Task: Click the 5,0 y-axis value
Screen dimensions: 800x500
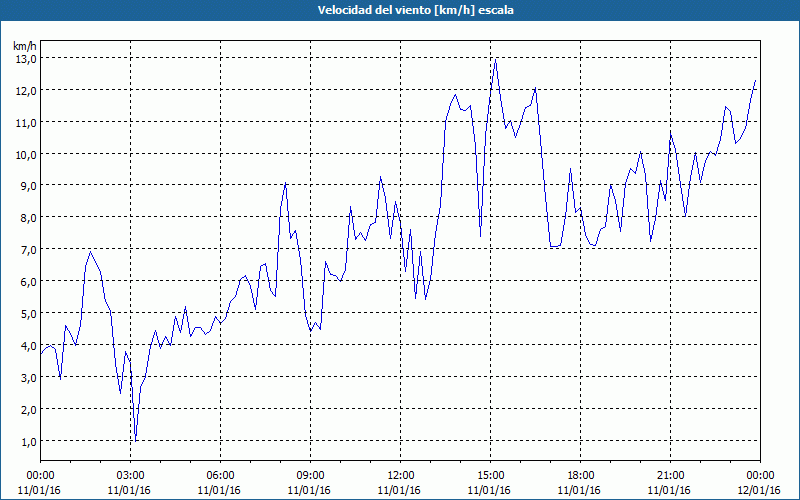Action: tap(31, 314)
